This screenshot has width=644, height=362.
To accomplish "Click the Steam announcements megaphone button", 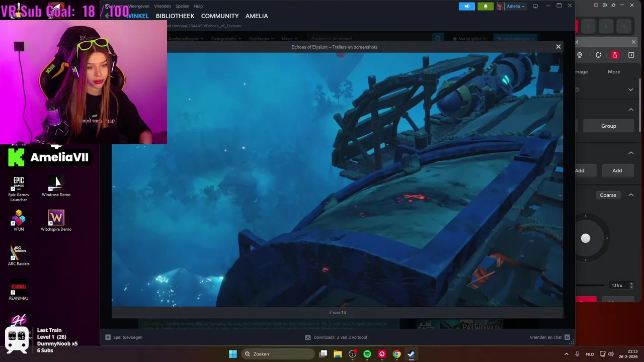I will [x=466, y=6].
